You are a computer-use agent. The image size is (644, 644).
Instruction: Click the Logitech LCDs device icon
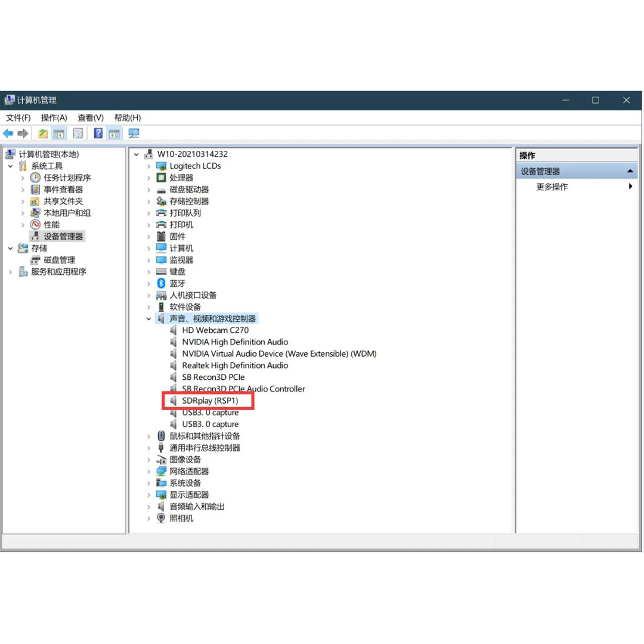pos(162,166)
